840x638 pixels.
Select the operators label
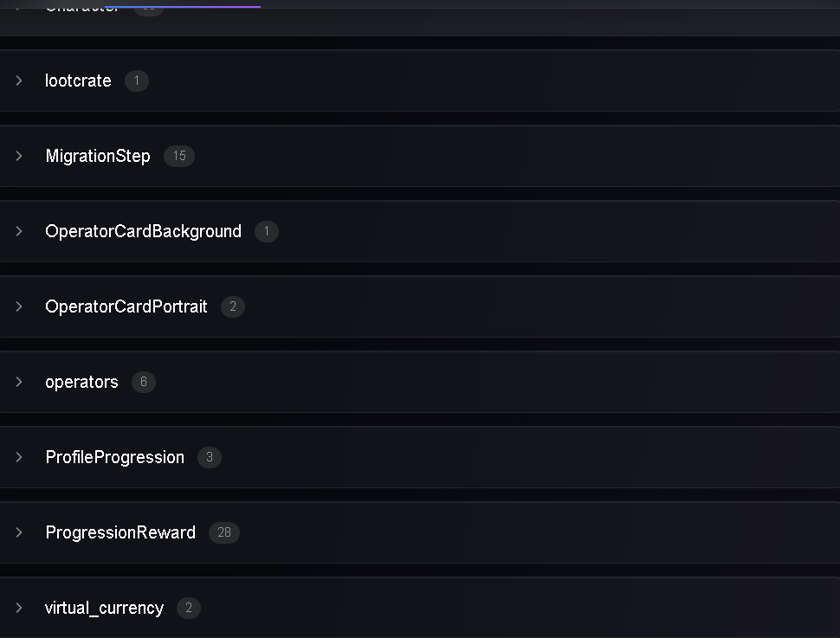(81, 382)
